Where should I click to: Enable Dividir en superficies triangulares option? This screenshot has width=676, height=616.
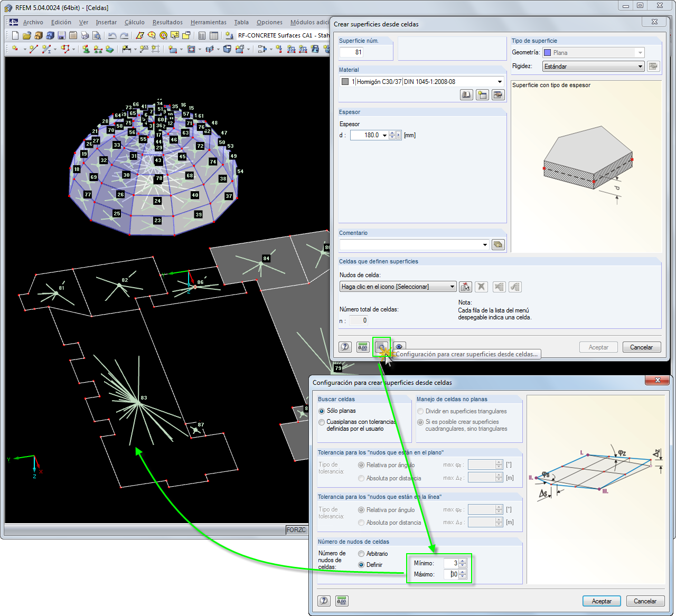coord(420,411)
